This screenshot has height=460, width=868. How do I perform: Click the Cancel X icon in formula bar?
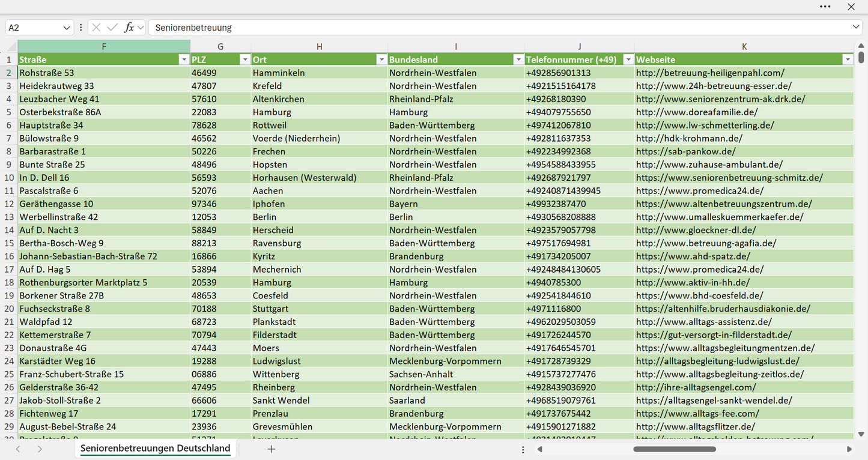click(97, 28)
